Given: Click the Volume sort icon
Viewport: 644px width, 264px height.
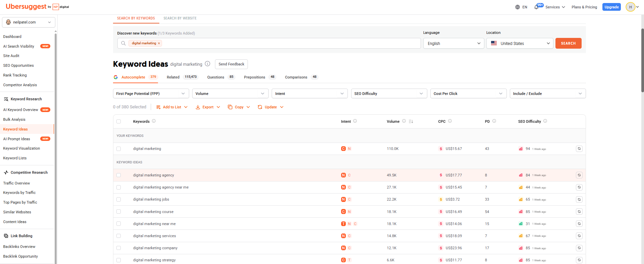Looking at the screenshot, I should click(411, 121).
